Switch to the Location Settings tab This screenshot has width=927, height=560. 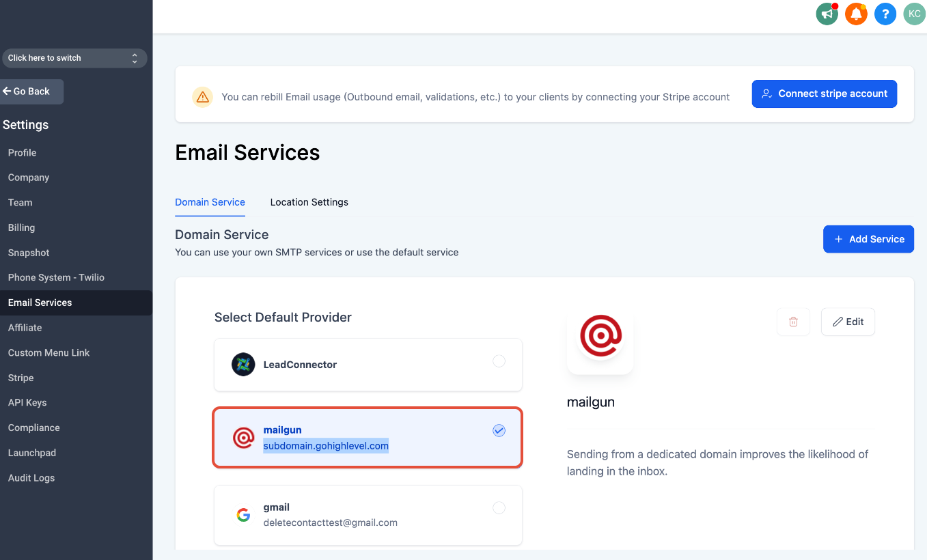click(309, 202)
